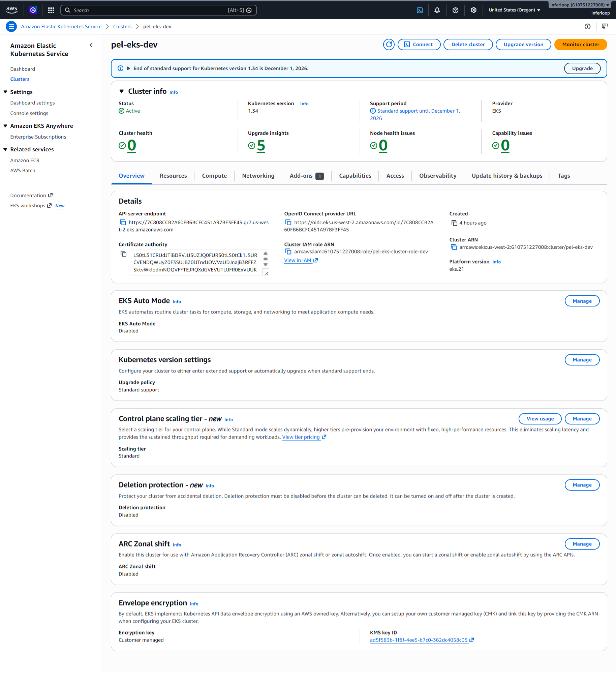Collapse the Amazon EKS Anywhere group

pyautogui.click(x=5, y=126)
